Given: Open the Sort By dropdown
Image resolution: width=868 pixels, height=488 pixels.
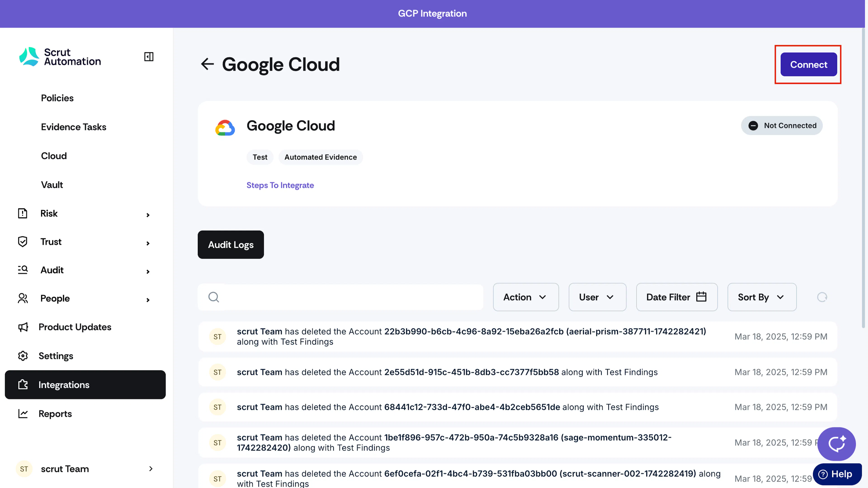Looking at the screenshot, I should [x=762, y=297].
